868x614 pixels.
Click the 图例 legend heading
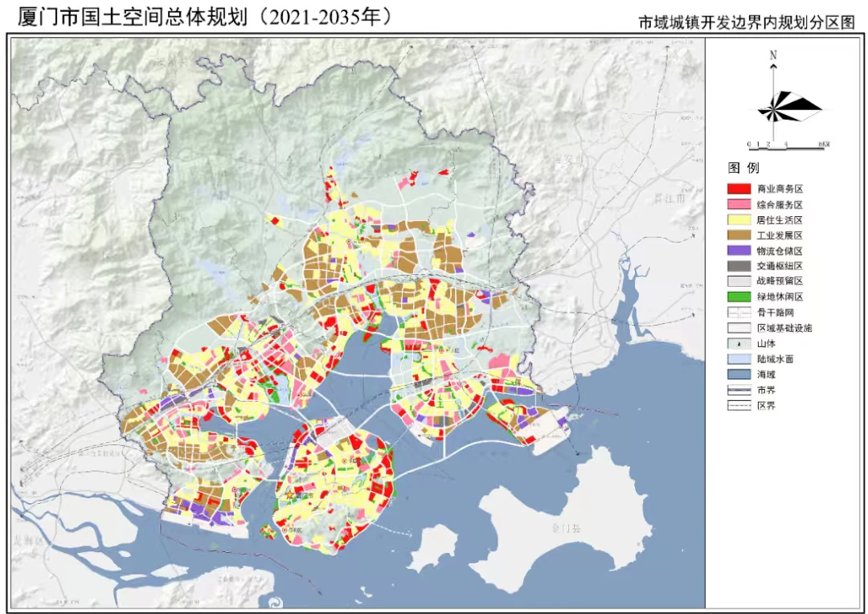click(x=743, y=168)
